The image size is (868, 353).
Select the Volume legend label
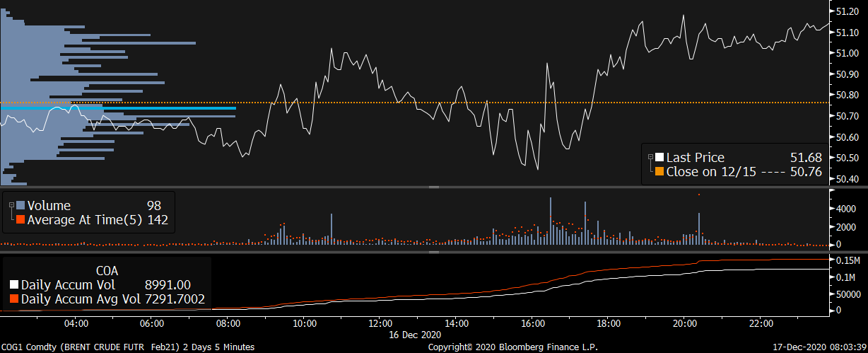[x=49, y=206]
